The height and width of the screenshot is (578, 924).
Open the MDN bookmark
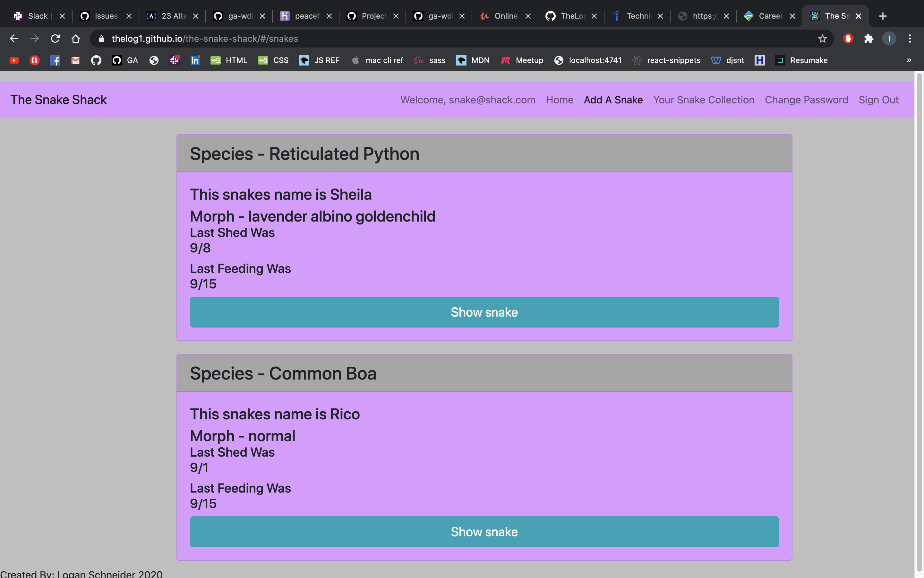point(473,60)
